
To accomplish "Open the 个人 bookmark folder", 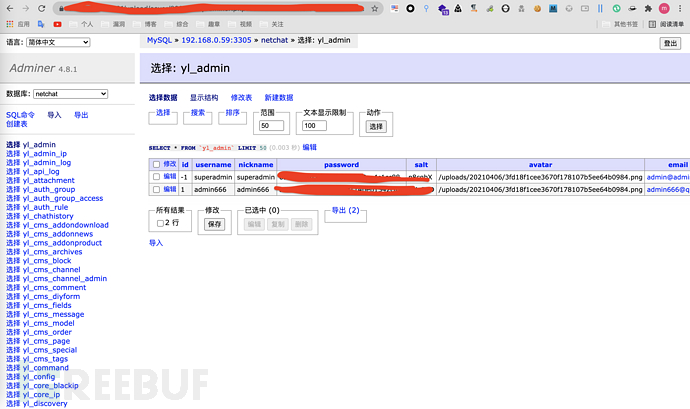I will tap(81, 24).
